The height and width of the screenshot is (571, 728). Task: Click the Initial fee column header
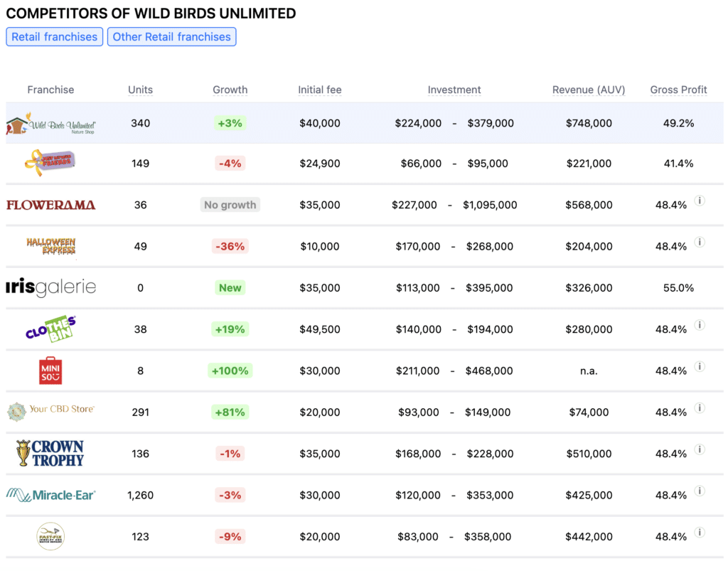pos(319,90)
